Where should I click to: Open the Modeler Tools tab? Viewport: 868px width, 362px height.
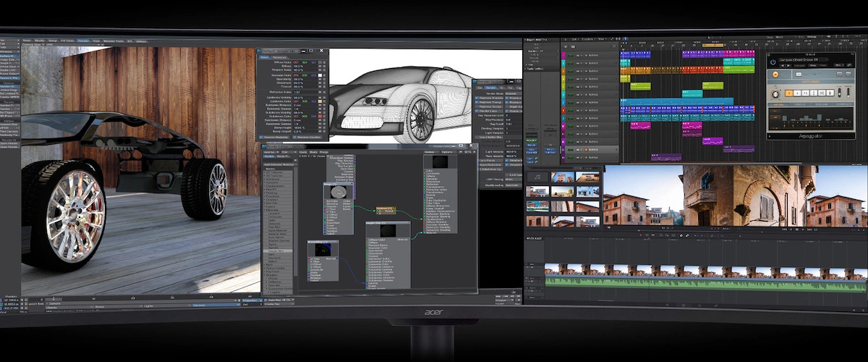tap(114, 41)
